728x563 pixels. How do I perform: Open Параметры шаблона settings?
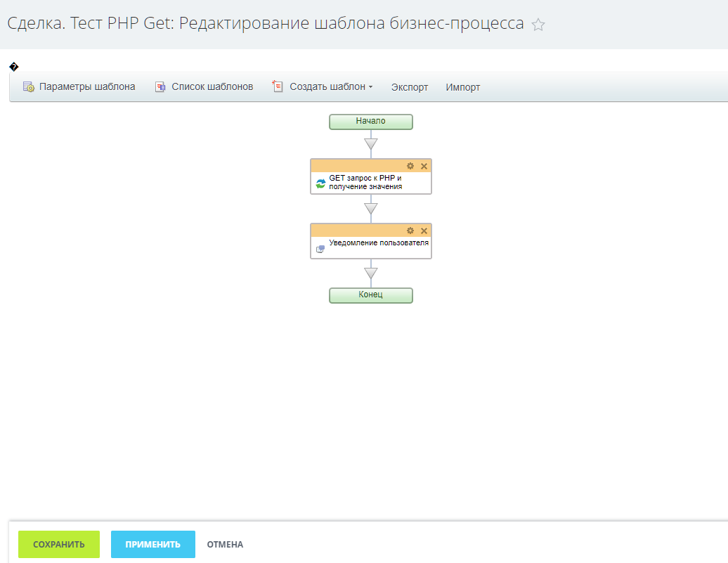tap(79, 87)
